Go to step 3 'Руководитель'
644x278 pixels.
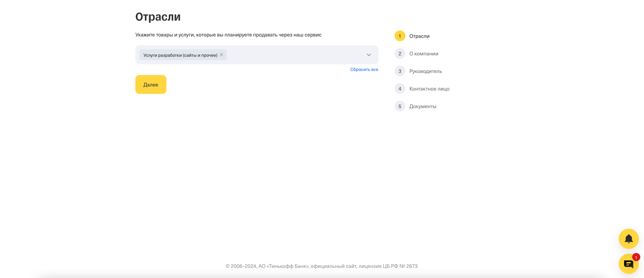click(418, 71)
